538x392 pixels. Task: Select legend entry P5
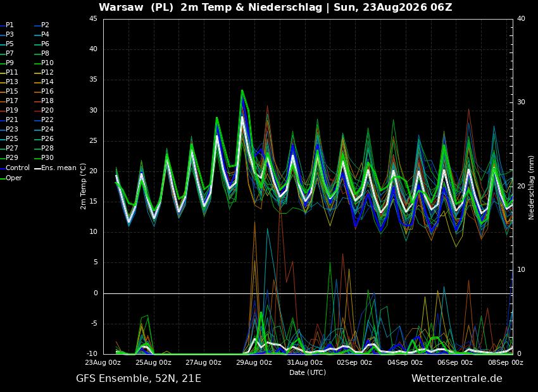pos(9,44)
